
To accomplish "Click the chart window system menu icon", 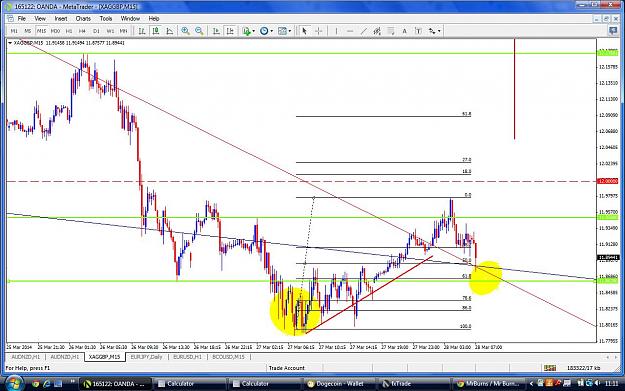I will pyautogui.click(x=10, y=18).
